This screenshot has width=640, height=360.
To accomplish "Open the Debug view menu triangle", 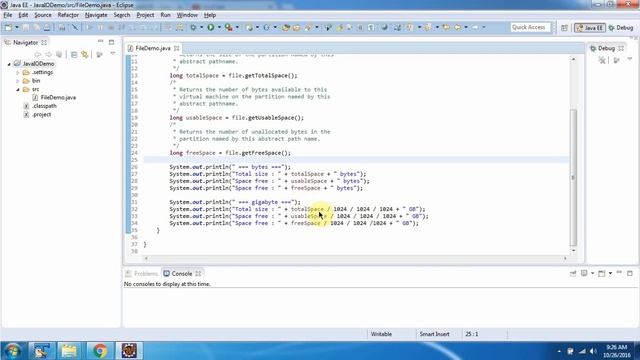I will point(630,60).
